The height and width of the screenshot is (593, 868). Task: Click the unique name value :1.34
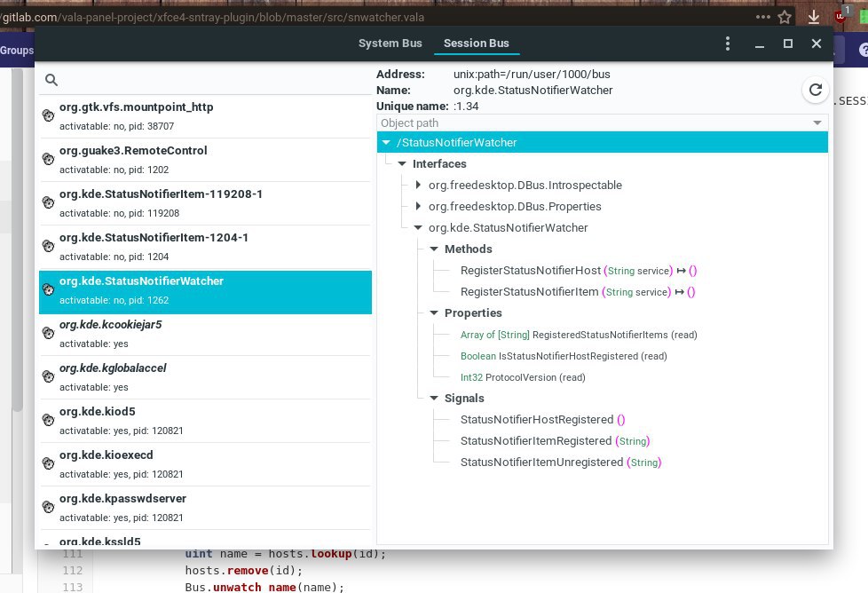tap(466, 107)
